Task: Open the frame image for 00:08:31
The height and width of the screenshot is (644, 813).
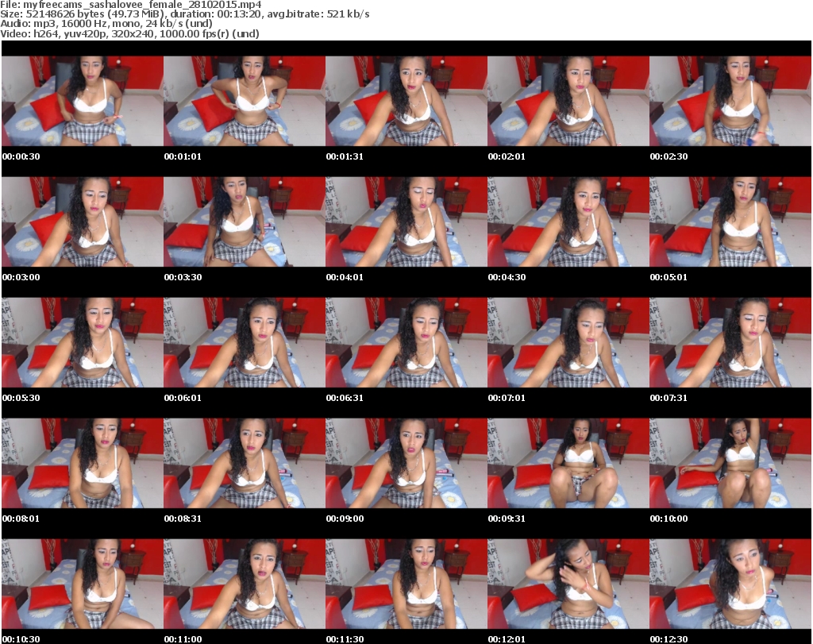Action: [245, 463]
